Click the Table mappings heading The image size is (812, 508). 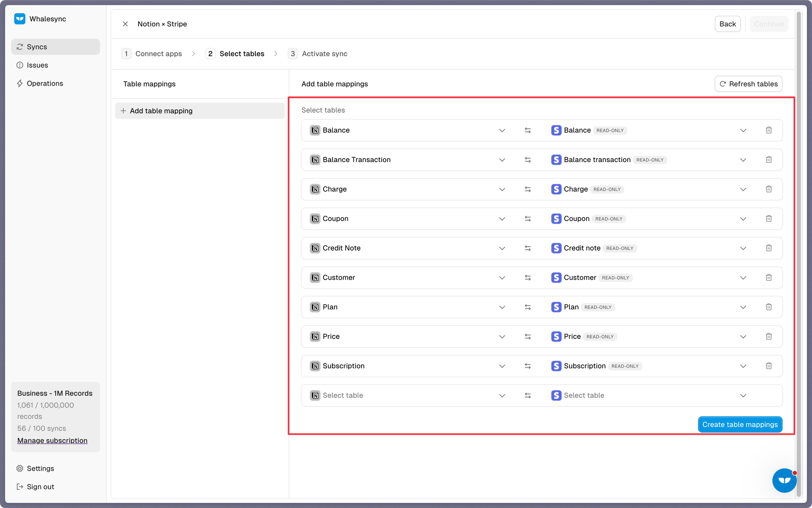click(x=149, y=84)
